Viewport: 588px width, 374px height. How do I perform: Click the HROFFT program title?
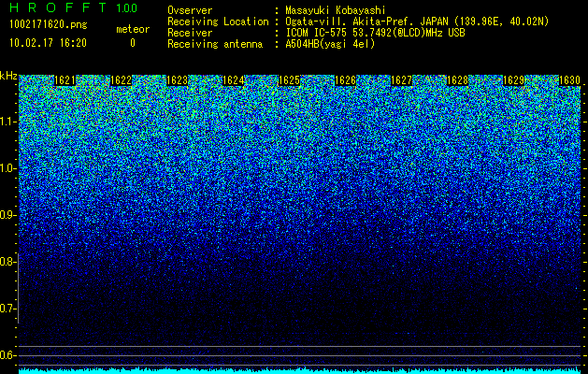coord(59,7)
